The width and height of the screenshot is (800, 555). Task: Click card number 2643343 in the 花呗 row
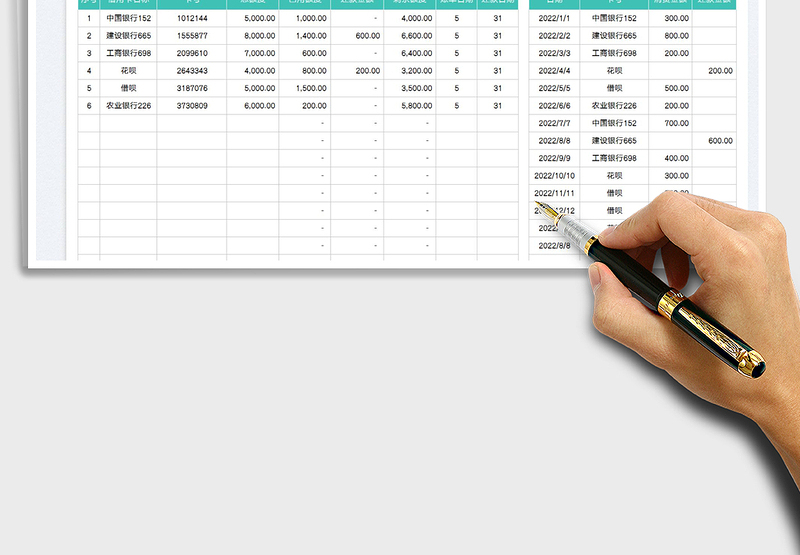pos(192,71)
